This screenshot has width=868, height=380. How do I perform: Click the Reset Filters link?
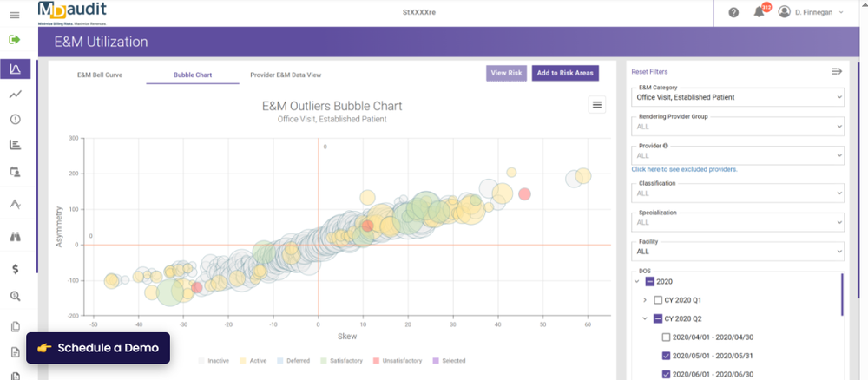(649, 71)
